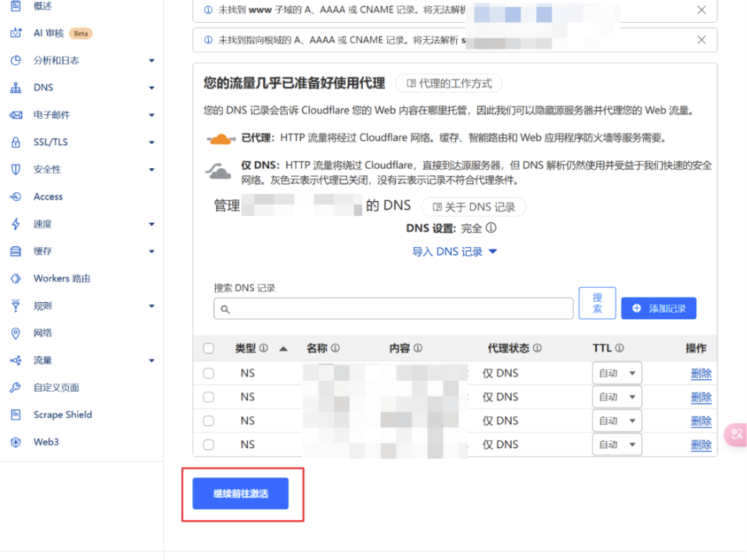Click the 流量 traffic icon
Viewport: 747px width, 560px height.
[16, 361]
